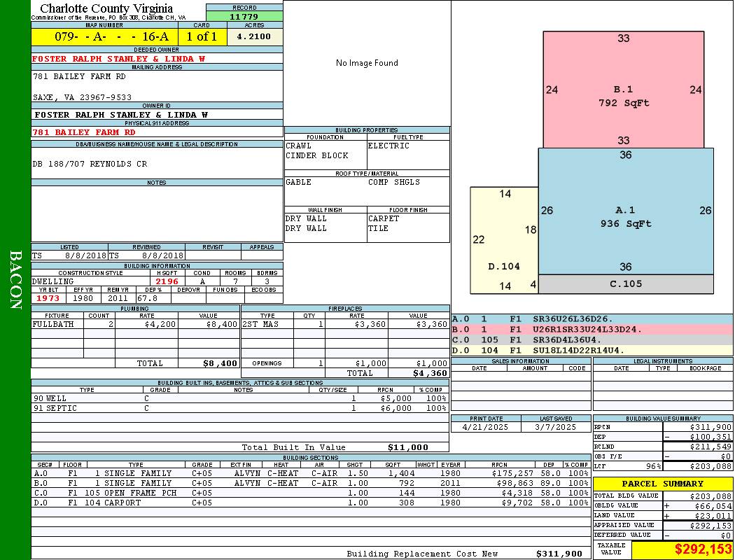Select physical 911 address in red
Screen dimensions: 735x560
tap(83, 132)
